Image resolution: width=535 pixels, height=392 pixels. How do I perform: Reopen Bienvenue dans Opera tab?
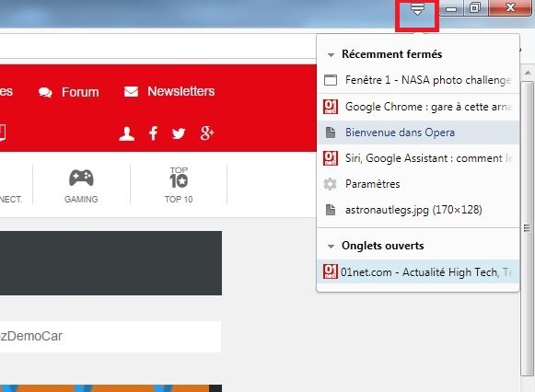point(418,133)
